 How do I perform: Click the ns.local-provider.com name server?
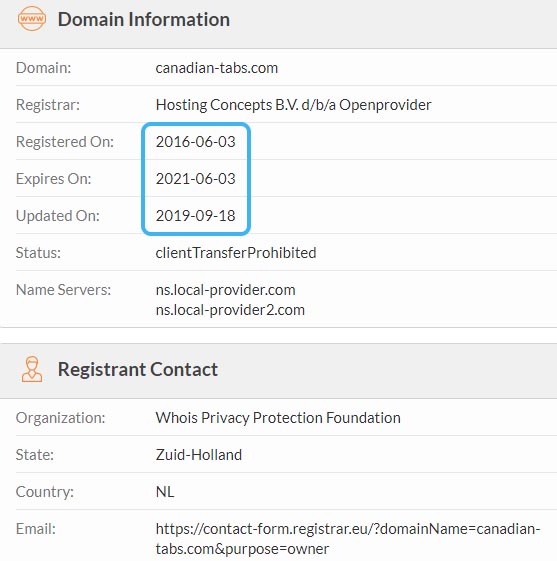225,290
